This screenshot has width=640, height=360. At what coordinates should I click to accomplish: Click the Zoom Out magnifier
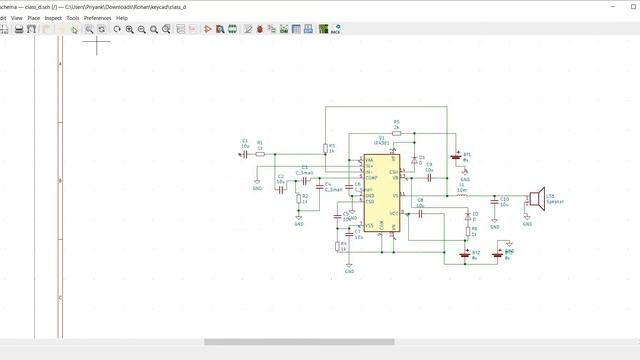[142, 29]
